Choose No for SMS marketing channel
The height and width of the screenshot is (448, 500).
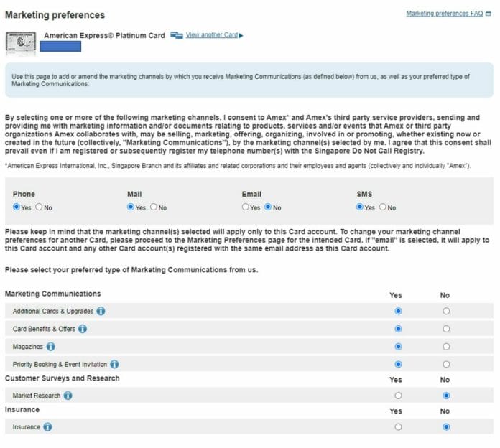point(383,207)
